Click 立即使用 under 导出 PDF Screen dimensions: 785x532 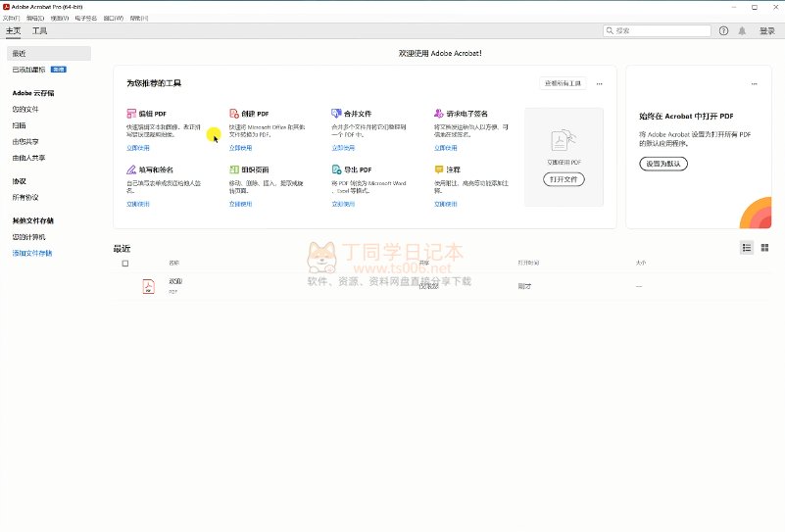click(343, 204)
